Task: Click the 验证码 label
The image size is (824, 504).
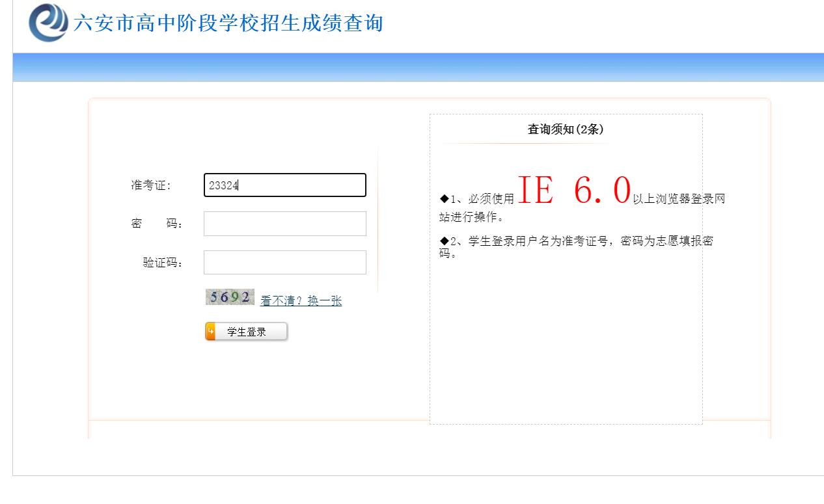Action: point(163,263)
